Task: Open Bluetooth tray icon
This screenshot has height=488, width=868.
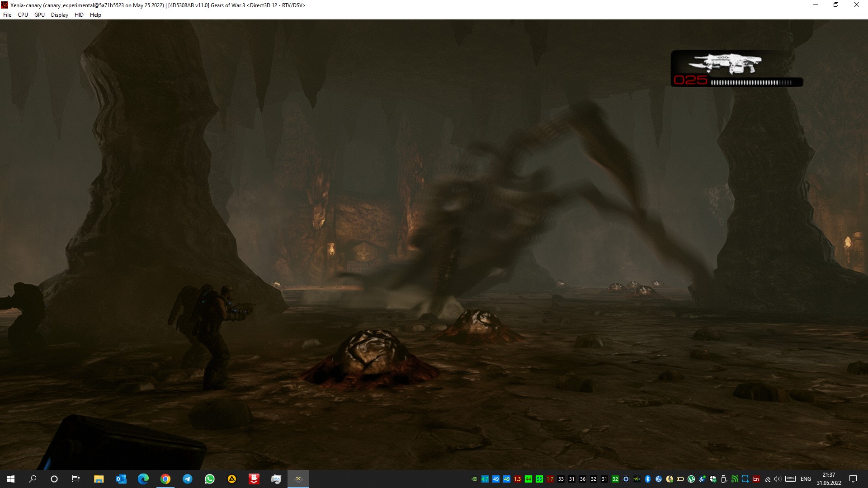Action: click(x=647, y=479)
